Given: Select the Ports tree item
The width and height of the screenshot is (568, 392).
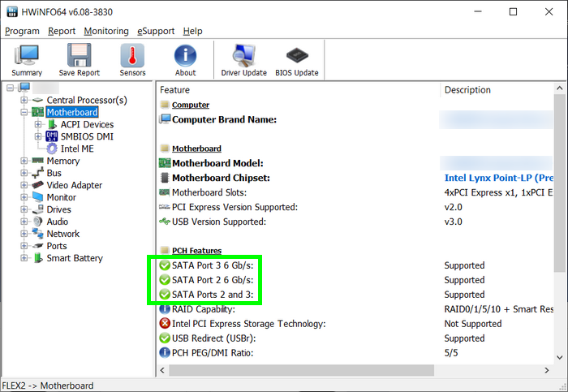Looking at the screenshot, I should click(57, 246).
